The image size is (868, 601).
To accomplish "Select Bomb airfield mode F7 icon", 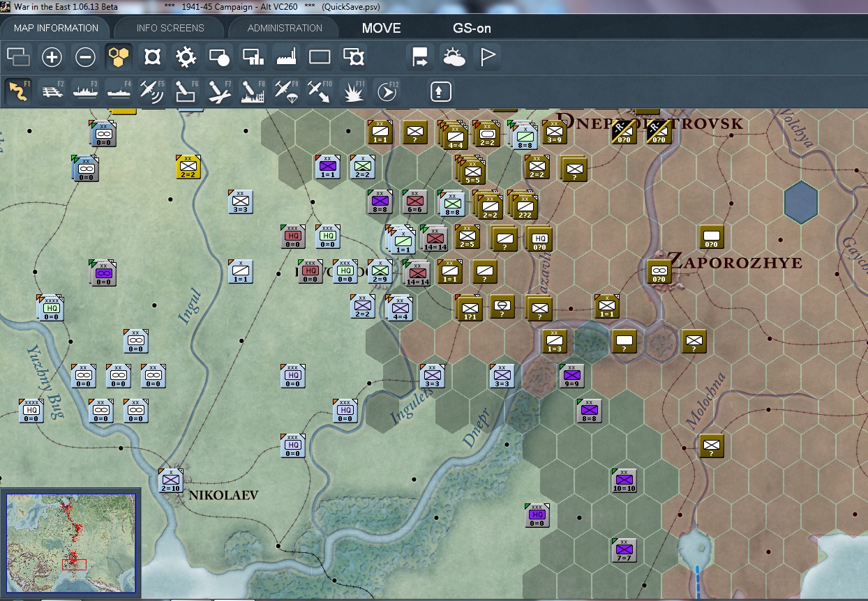I will (220, 91).
